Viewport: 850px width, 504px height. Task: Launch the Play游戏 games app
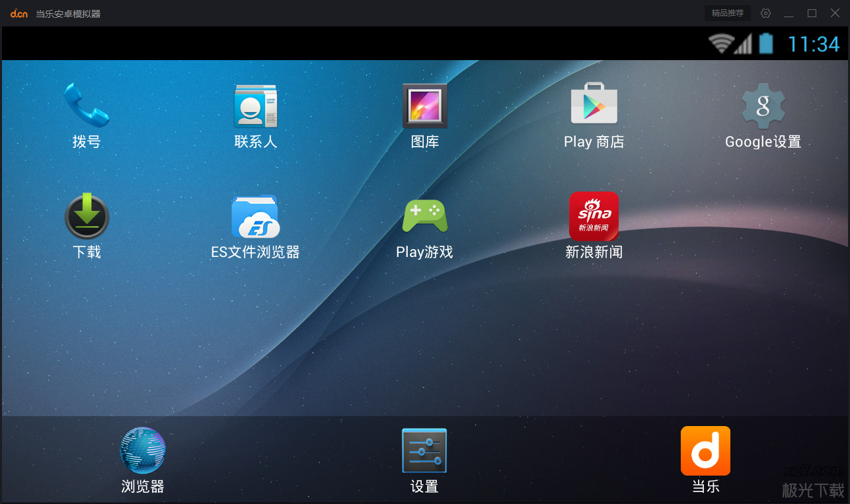coord(424,217)
